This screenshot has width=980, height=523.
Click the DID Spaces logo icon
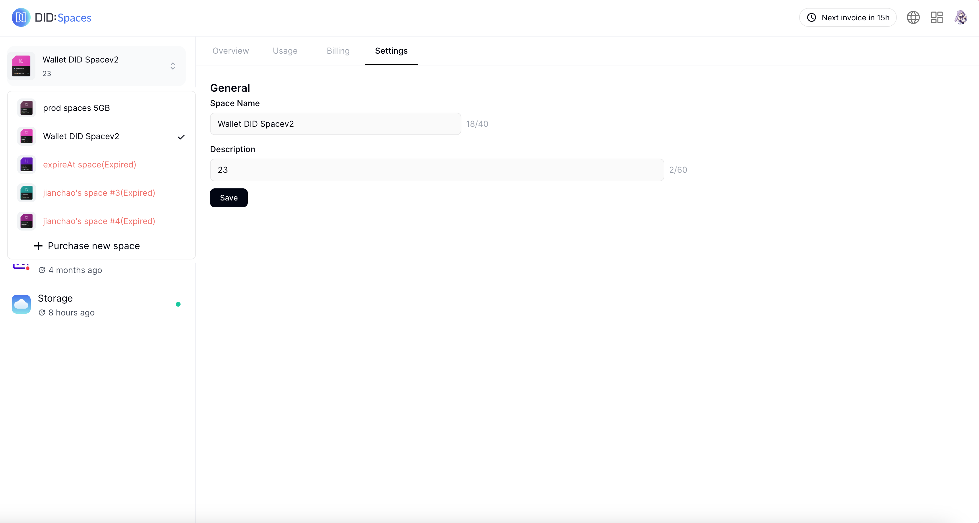[x=21, y=17]
